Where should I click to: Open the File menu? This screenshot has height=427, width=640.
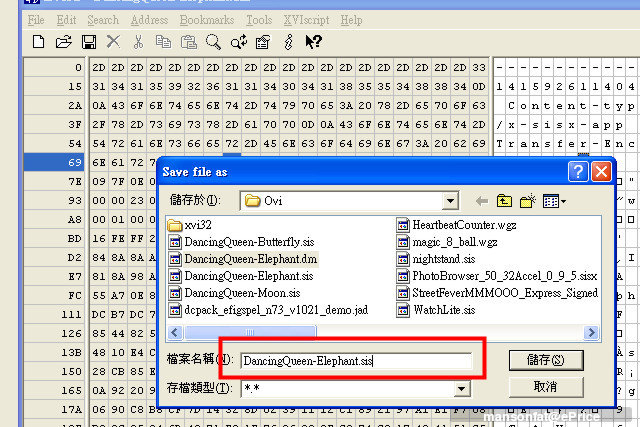pos(36,20)
